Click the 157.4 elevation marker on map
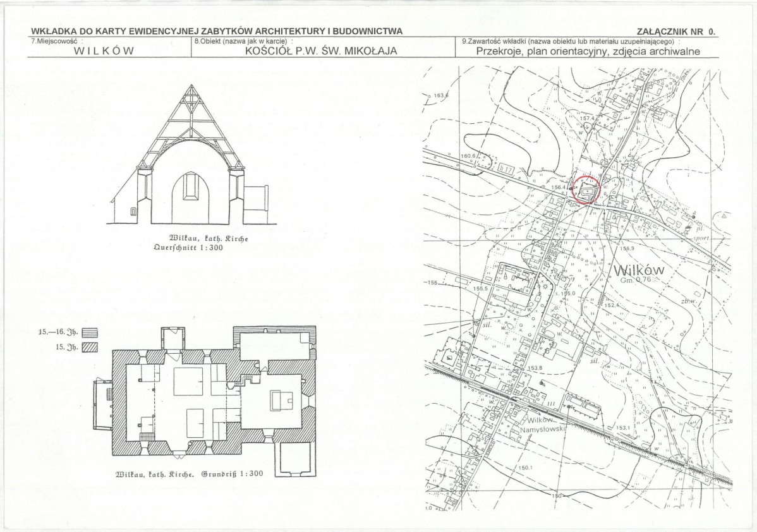The image size is (757, 532). pyautogui.click(x=587, y=118)
